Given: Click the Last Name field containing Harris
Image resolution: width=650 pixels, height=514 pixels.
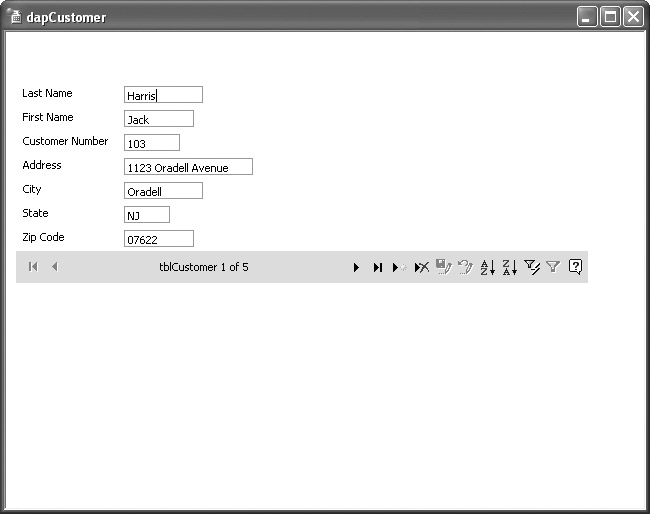Looking at the screenshot, I should 163,95.
